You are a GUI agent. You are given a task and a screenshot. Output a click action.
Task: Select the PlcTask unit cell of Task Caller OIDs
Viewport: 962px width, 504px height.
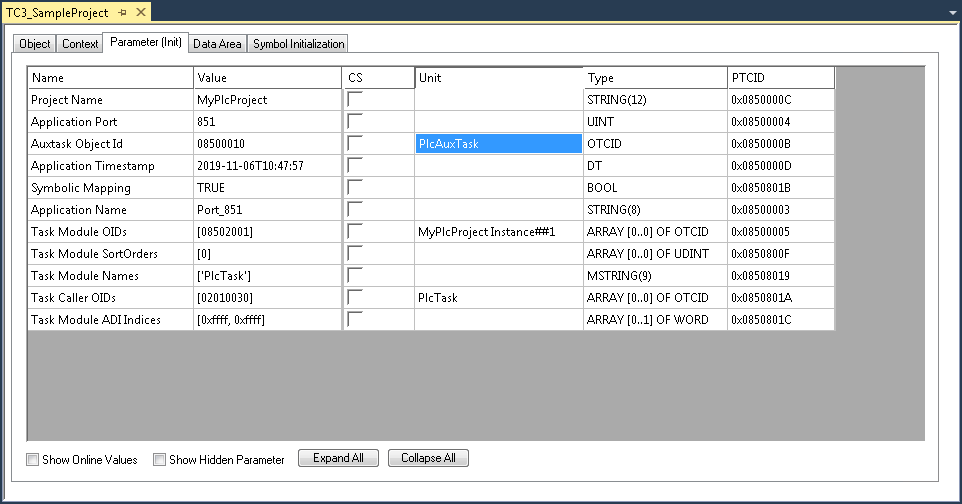point(499,298)
